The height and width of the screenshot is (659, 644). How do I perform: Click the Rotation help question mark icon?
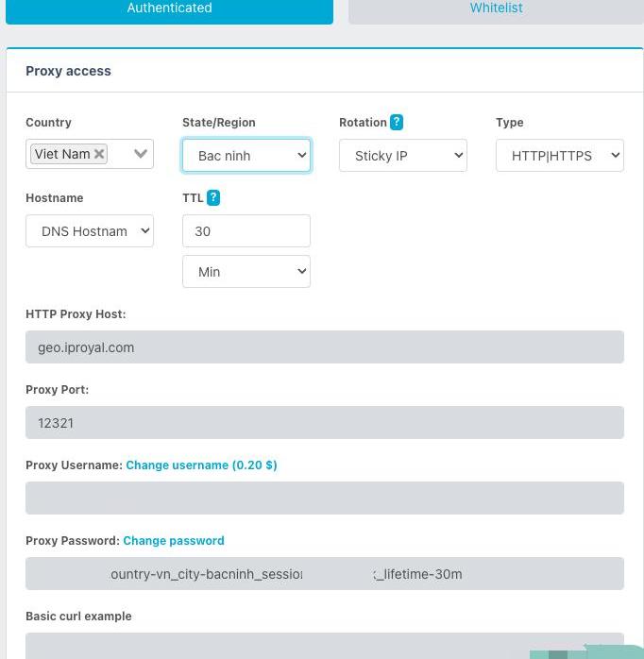(397, 123)
